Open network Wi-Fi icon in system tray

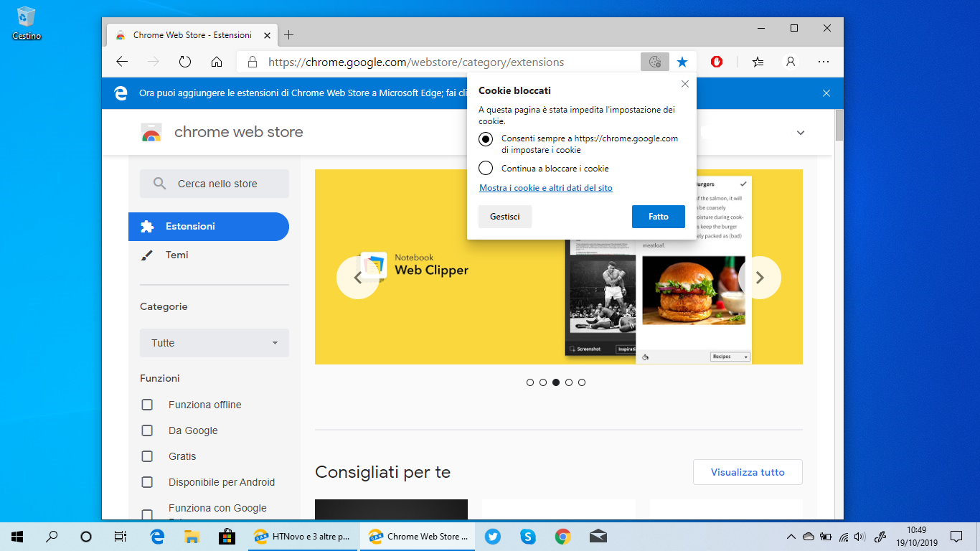pos(844,536)
